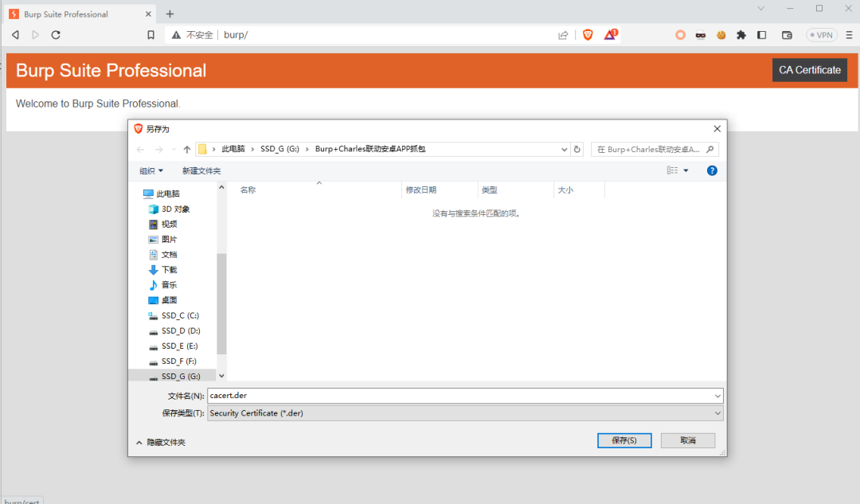Select 音乐 folder in tree
The height and width of the screenshot is (504, 860).
point(169,285)
